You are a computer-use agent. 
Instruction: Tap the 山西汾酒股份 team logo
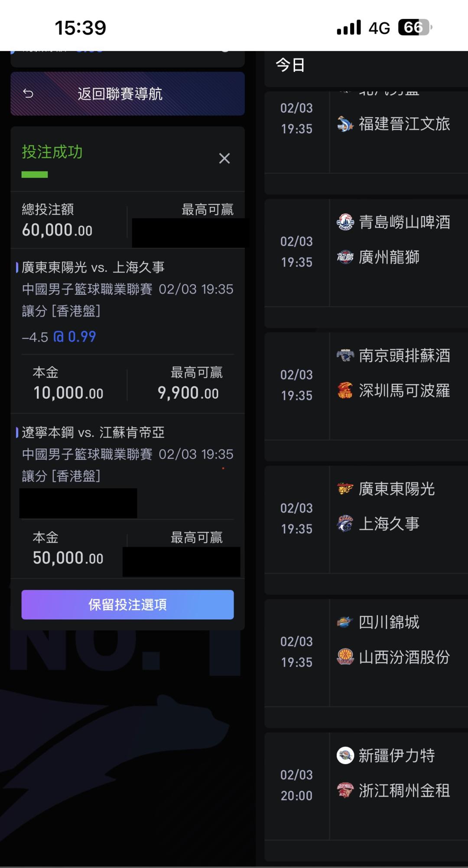click(x=345, y=657)
